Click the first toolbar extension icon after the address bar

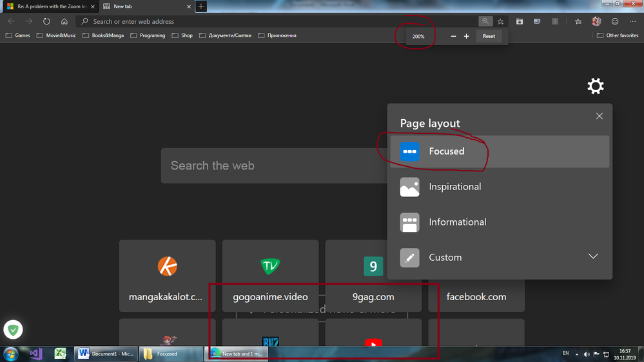520,21
